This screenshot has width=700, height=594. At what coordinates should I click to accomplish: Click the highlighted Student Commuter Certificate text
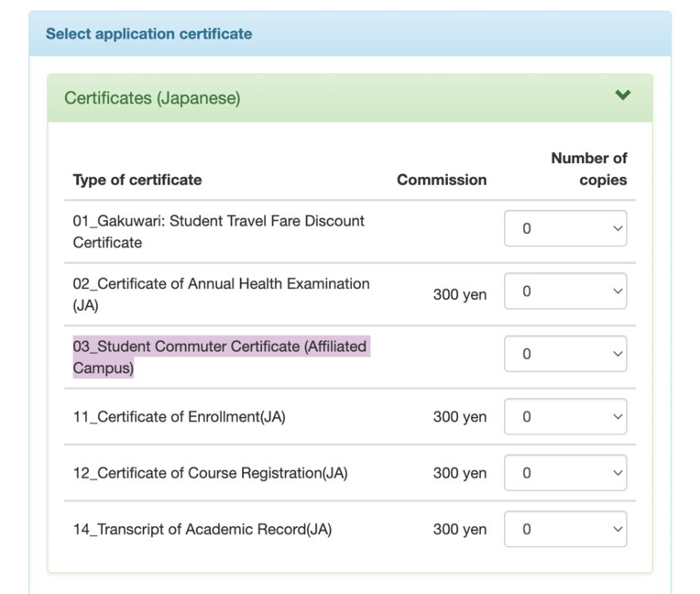(x=220, y=357)
